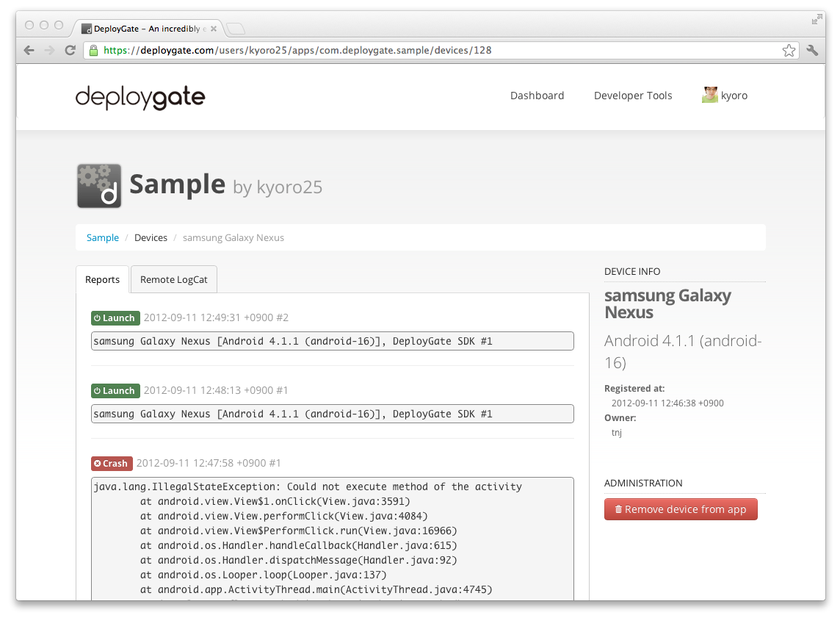Click the Devices breadcrumb item
Viewport: 840px width, 618px height.
151,237
